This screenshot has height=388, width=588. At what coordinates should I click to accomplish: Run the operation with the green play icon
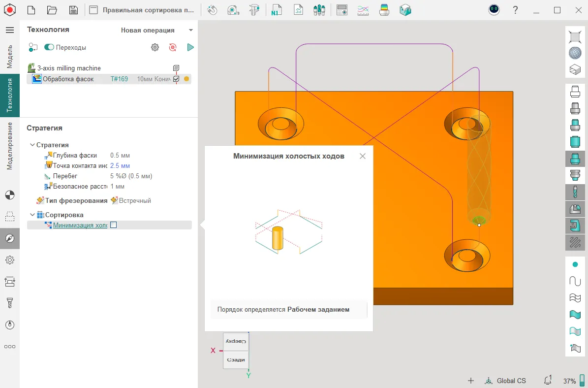[190, 47]
